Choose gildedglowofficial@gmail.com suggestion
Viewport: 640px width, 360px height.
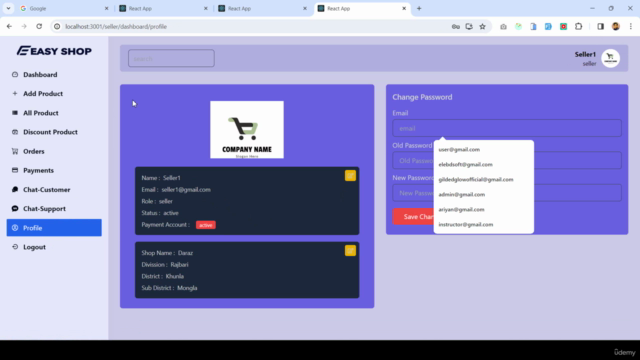[x=484, y=180]
